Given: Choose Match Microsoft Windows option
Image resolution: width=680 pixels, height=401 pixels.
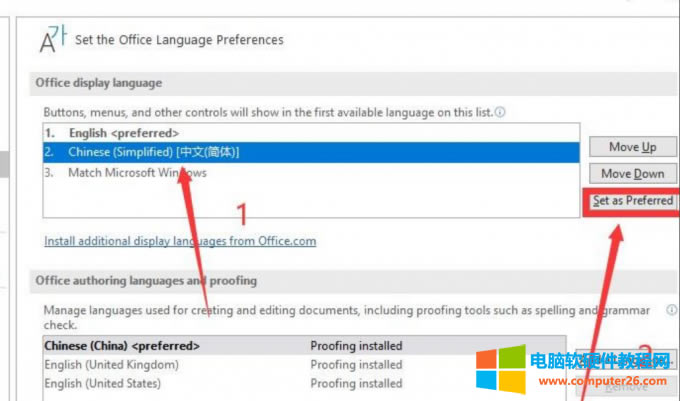Looking at the screenshot, I should (x=137, y=172).
